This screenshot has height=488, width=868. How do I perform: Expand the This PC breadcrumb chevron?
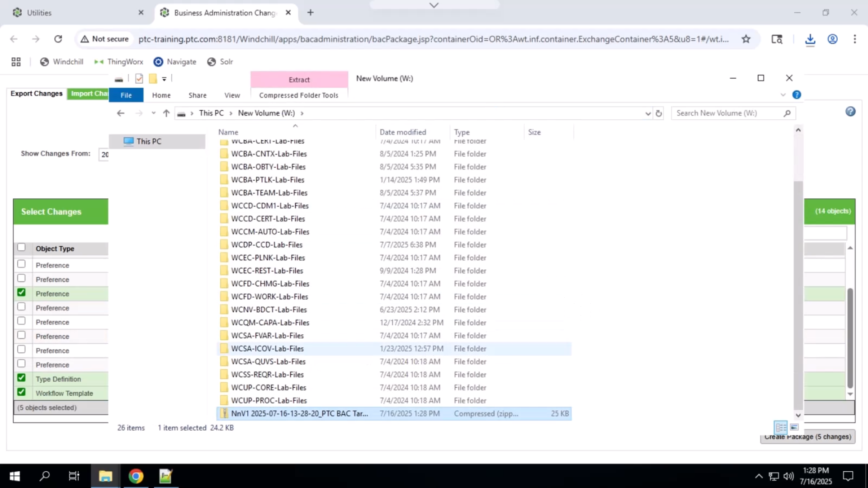coord(231,113)
